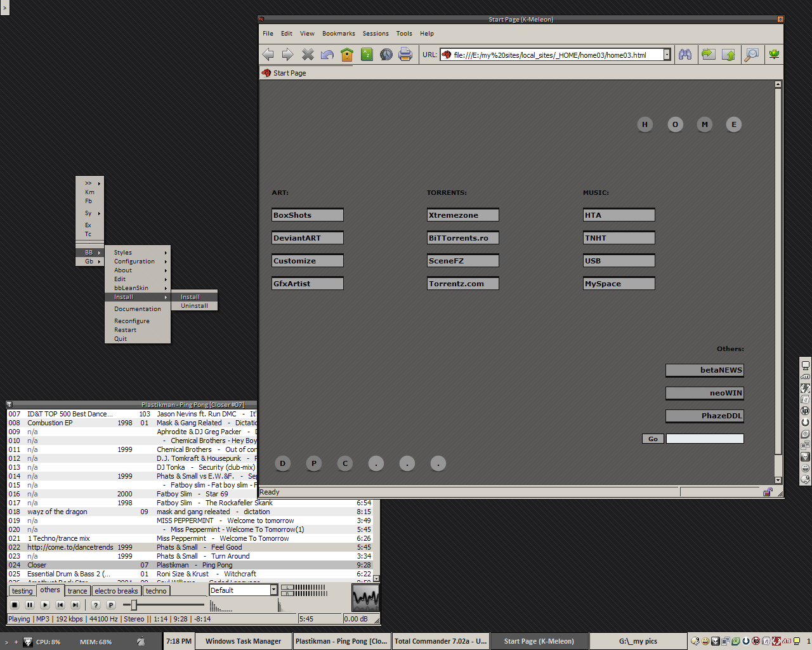812x650 pixels.
Task: Switch to Total Commander in taskbar
Action: (x=441, y=641)
